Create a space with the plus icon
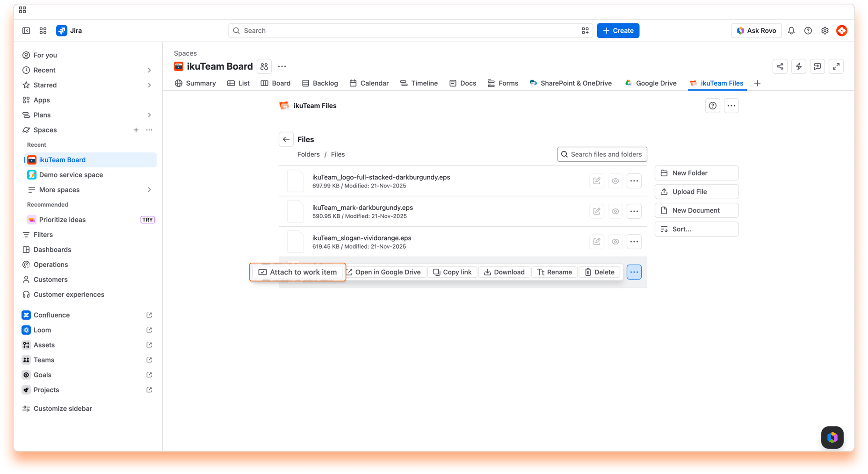868x474 pixels. tap(136, 130)
